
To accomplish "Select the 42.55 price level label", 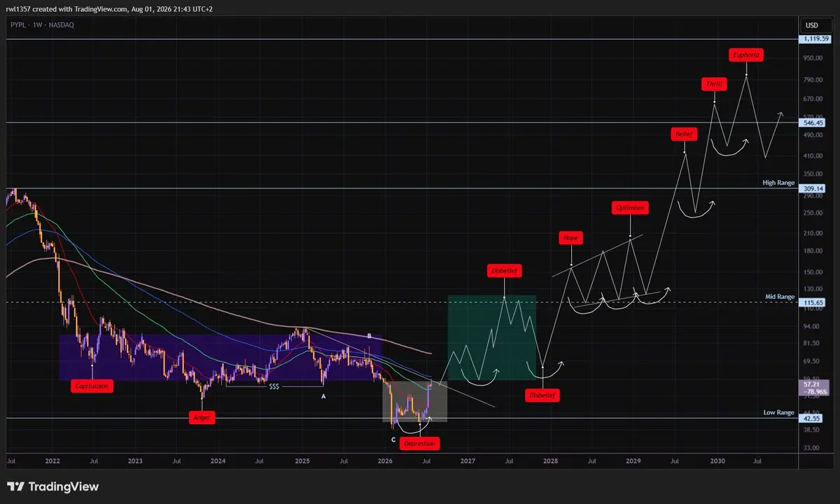I will [x=812, y=419].
